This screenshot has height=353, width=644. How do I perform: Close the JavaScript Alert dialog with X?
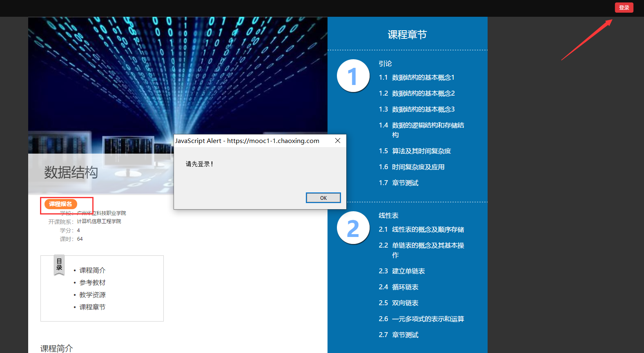(x=337, y=141)
